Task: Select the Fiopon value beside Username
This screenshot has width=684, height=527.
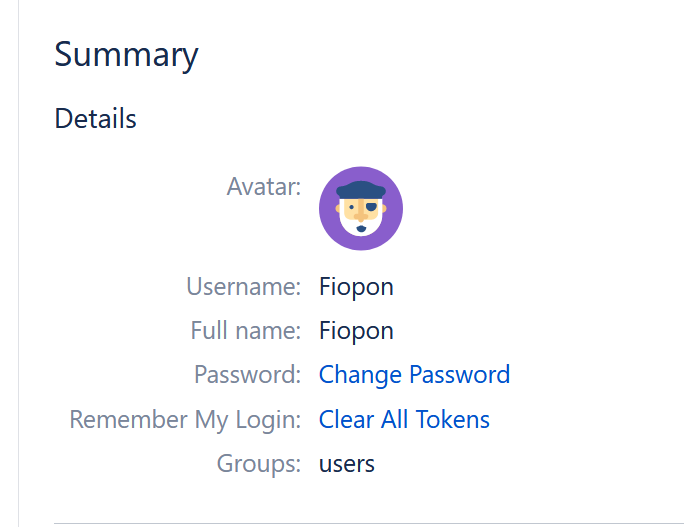Action: pyautogui.click(x=356, y=287)
